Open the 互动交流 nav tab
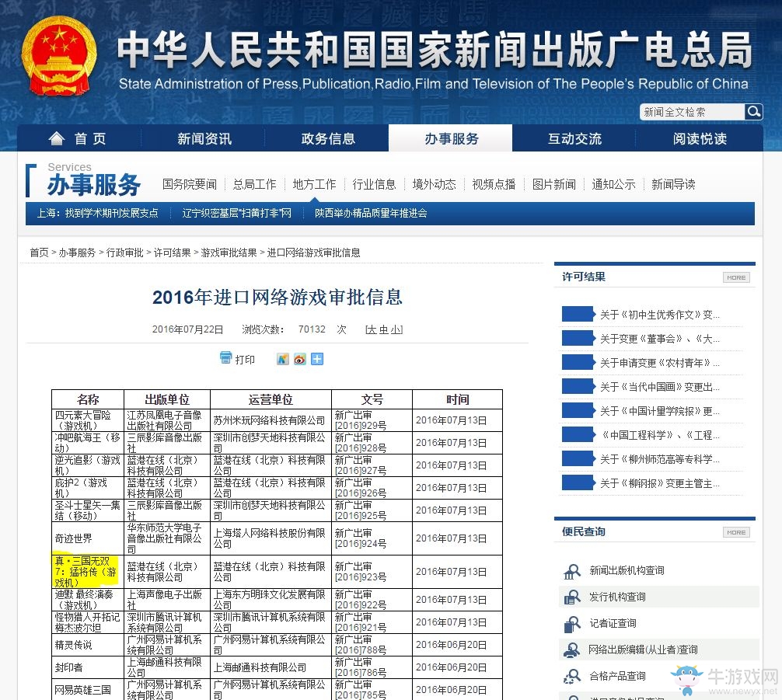This screenshot has height=700, width=782. tap(574, 138)
